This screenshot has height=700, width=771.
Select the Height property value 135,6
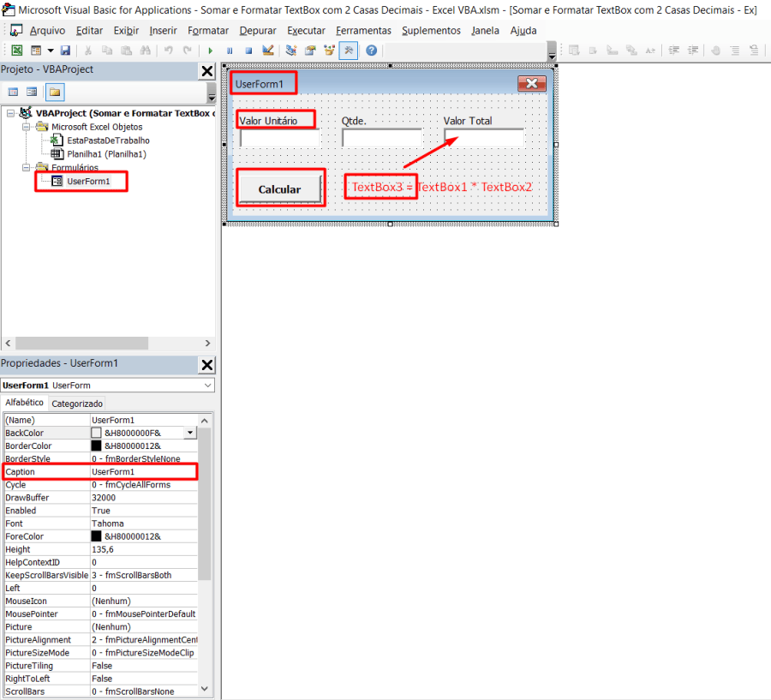pos(144,549)
